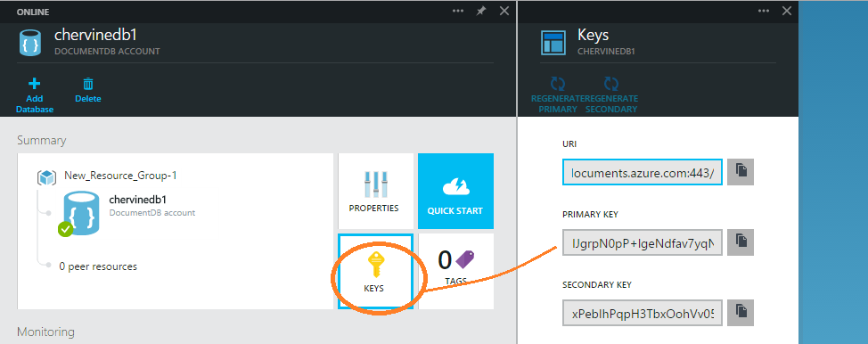Click the Keys blade header icon
The width and height of the screenshot is (868, 344).
coord(553,43)
